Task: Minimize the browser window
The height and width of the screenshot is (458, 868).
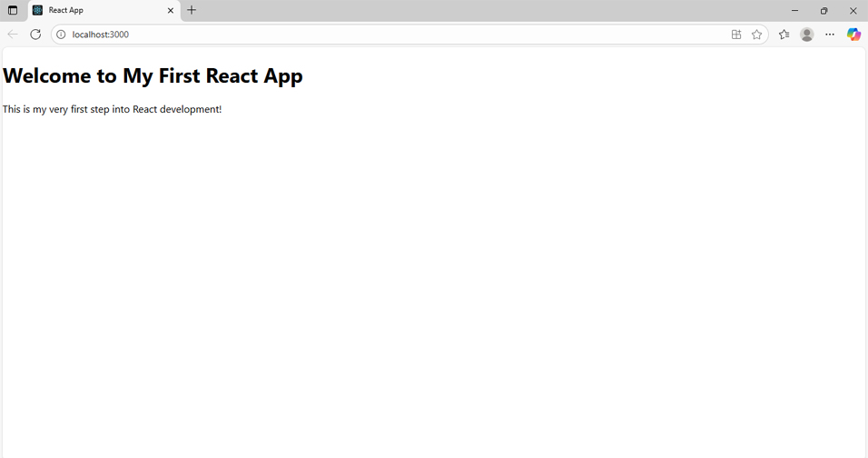Action: pyautogui.click(x=795, y=11)
